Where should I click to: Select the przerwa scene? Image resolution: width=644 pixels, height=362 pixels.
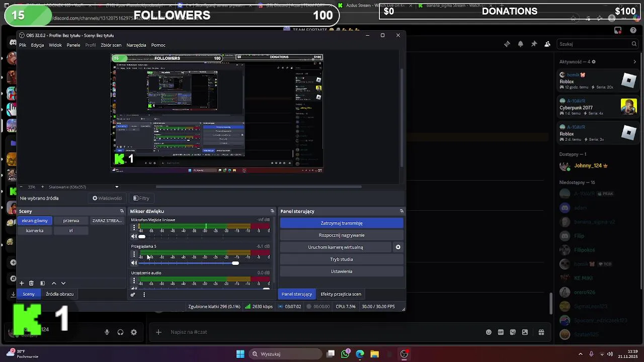coord(71,221)
